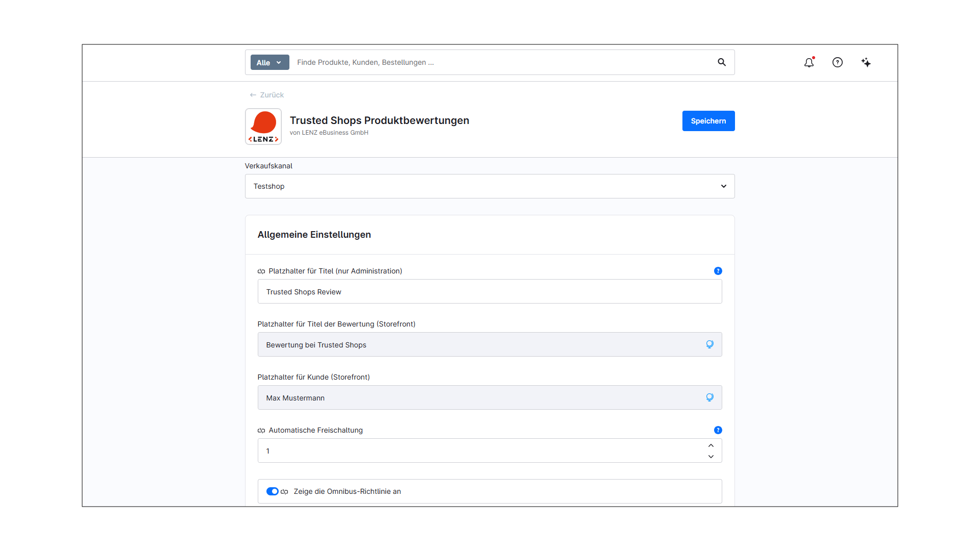Click the Trusted Shops Produktbewertungen title
The height and width of the screenshot is (551, 980).
pyautogui.click(x=380, y=120)
